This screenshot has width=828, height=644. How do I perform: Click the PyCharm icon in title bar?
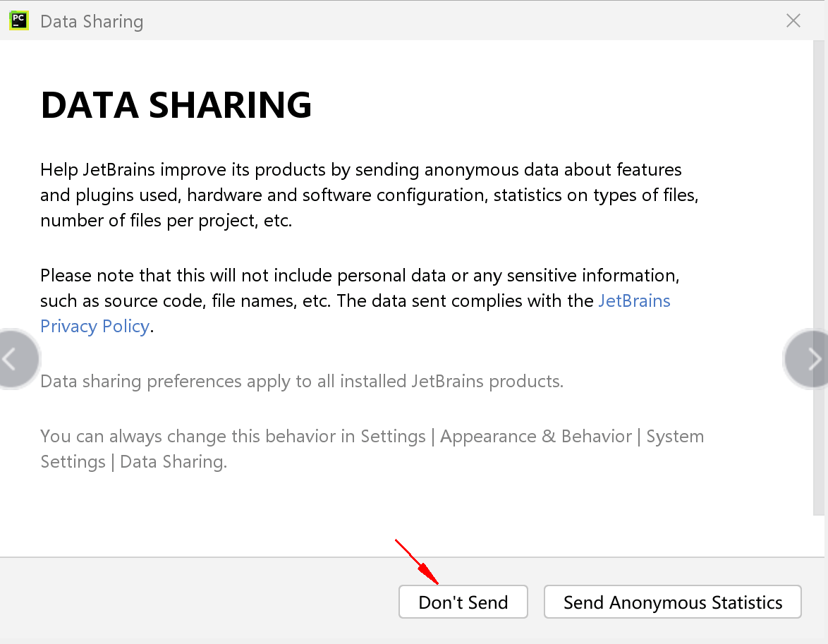[x=19, y=20]
